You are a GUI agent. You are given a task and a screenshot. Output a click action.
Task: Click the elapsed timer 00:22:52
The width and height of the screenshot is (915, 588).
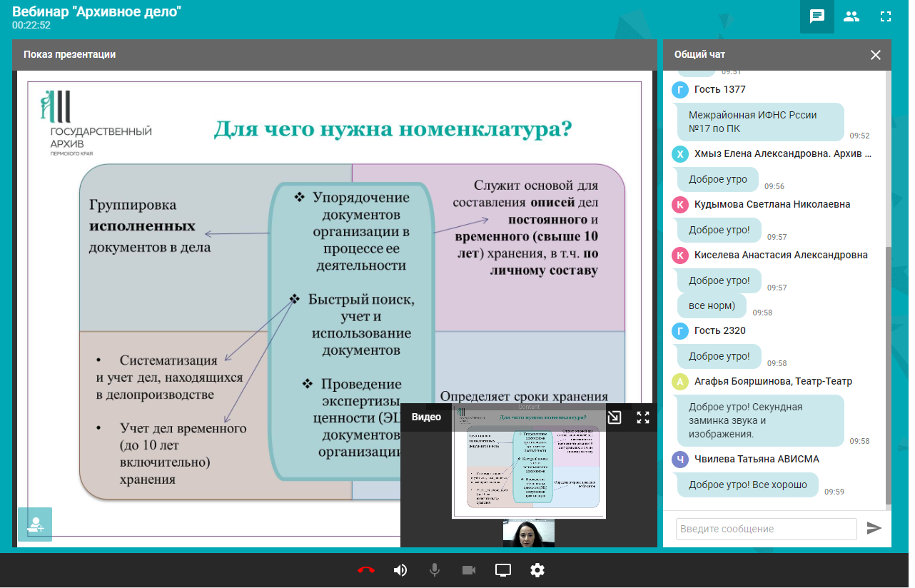coord(31,26)
